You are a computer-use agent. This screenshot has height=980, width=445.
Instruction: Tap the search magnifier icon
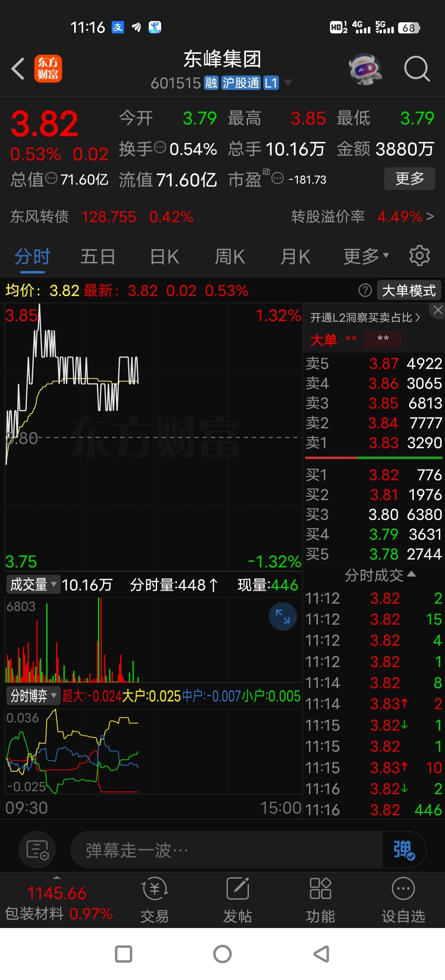[x=417, y=69]
